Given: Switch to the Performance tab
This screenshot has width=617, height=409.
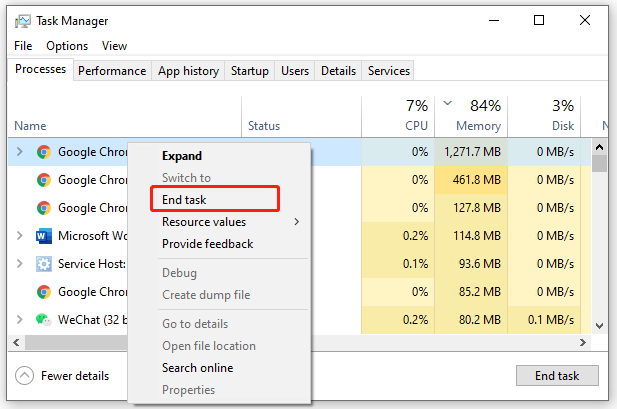Looking at the screenshot, I should point(113,71).
